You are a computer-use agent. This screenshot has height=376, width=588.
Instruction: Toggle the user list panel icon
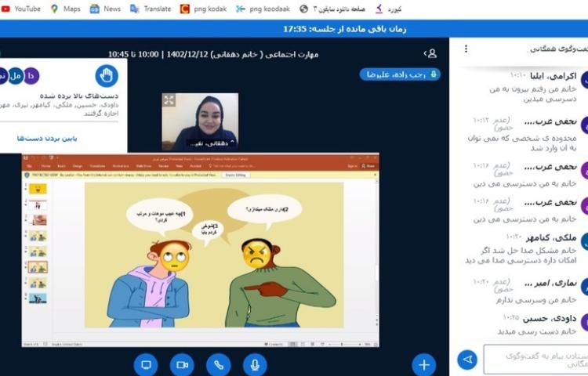(x=430, y=53)
